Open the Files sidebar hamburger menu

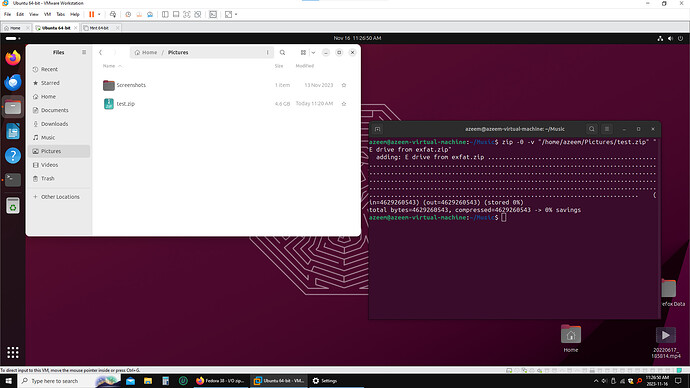pyautogui.click(x=84, y=52)
